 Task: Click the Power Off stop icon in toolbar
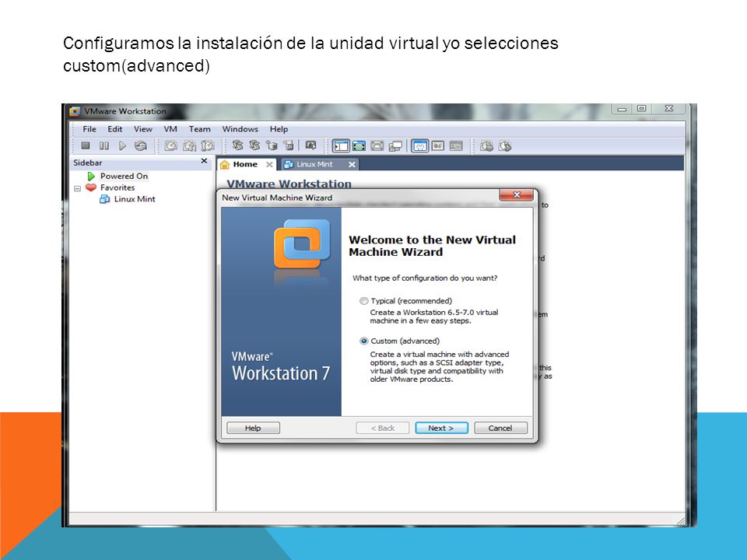tap(86, 145)
